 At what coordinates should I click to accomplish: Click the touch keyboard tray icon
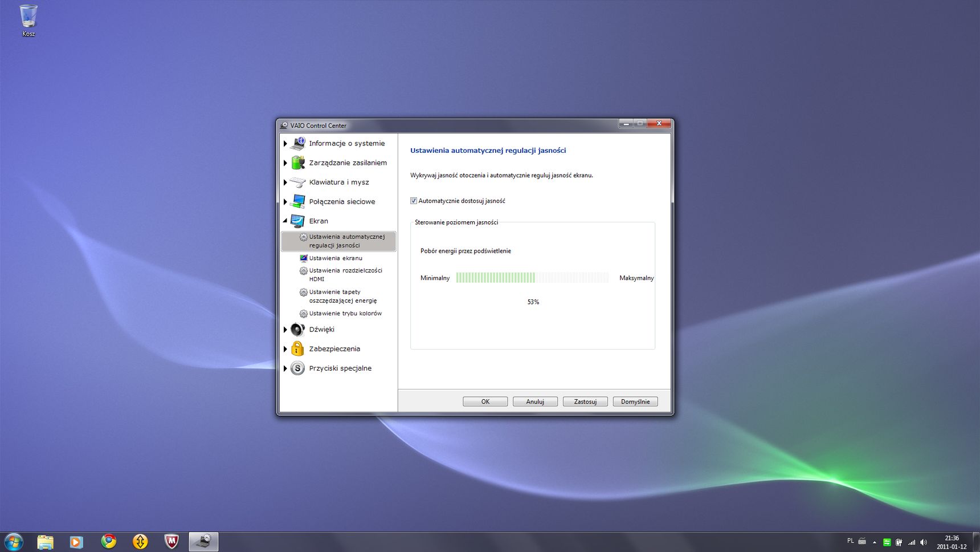click(x=862, y=541)
